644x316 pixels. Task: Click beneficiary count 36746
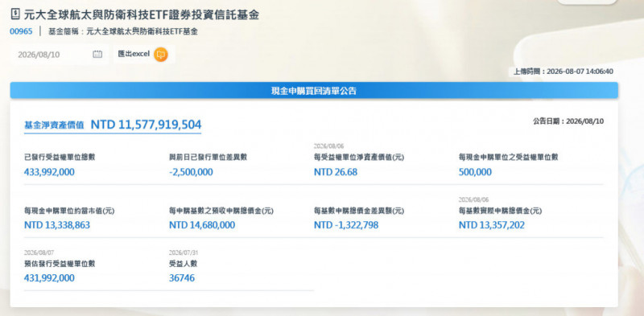182,278
